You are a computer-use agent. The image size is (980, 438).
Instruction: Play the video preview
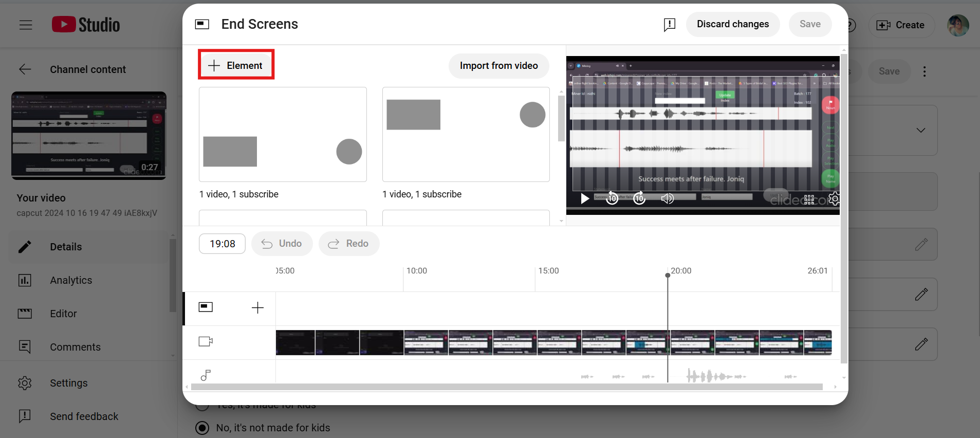click(585, 198)
